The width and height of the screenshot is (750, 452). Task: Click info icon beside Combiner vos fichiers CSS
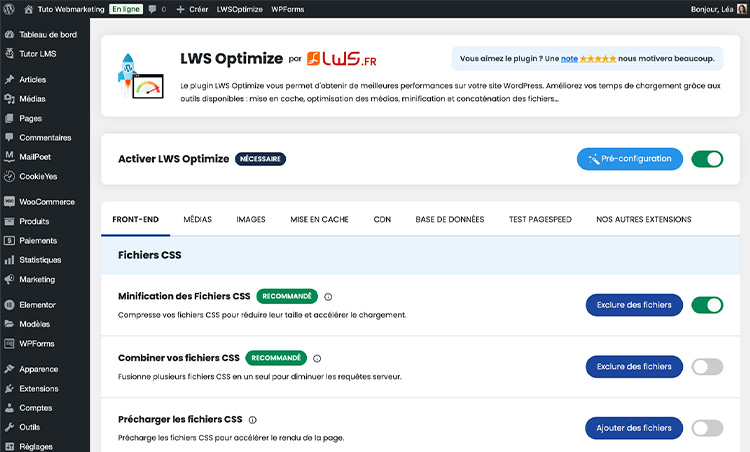[x=317, y=358]
